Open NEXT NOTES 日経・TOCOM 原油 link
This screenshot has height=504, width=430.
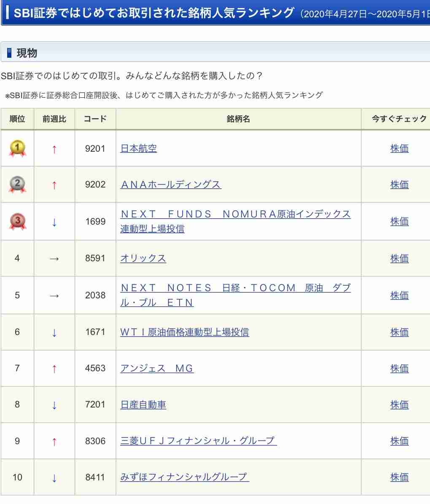click(235, 295)
